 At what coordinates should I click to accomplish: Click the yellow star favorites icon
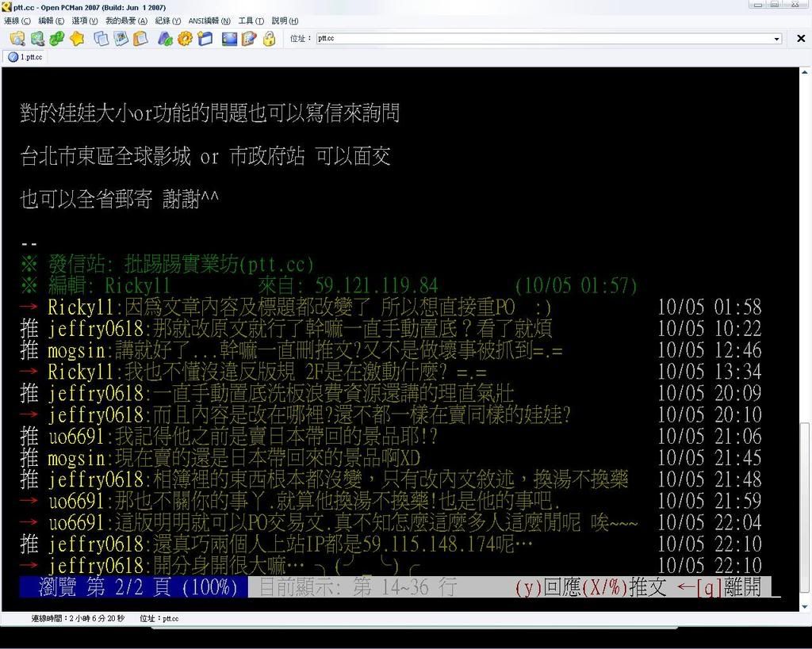[x=77, y=38]
